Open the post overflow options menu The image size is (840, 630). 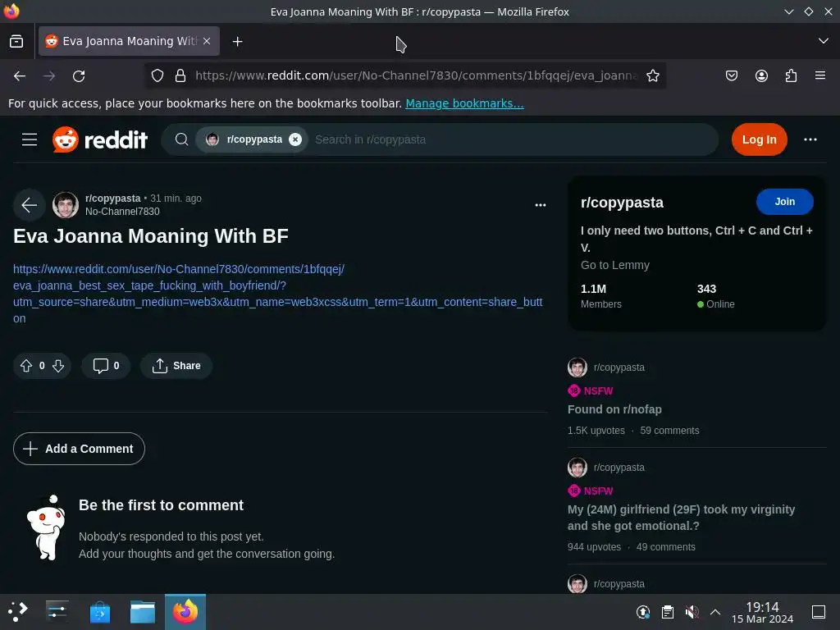pos(541,204)
